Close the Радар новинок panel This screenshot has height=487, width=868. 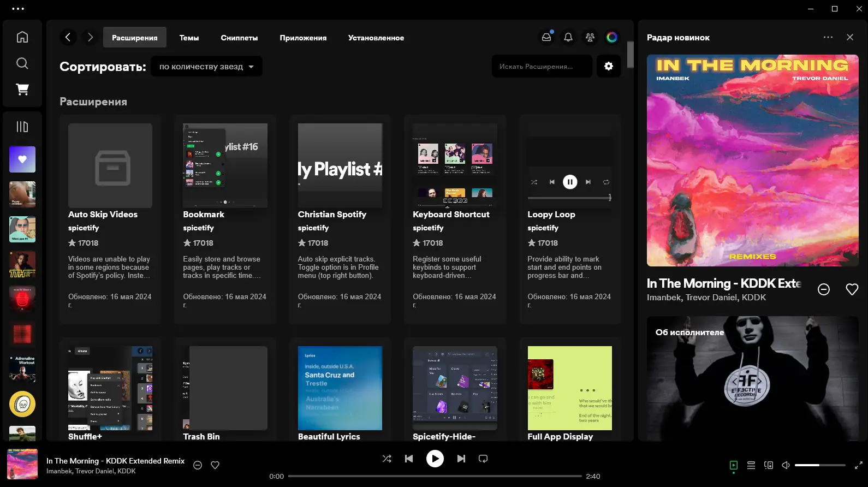tap(850, 37)
